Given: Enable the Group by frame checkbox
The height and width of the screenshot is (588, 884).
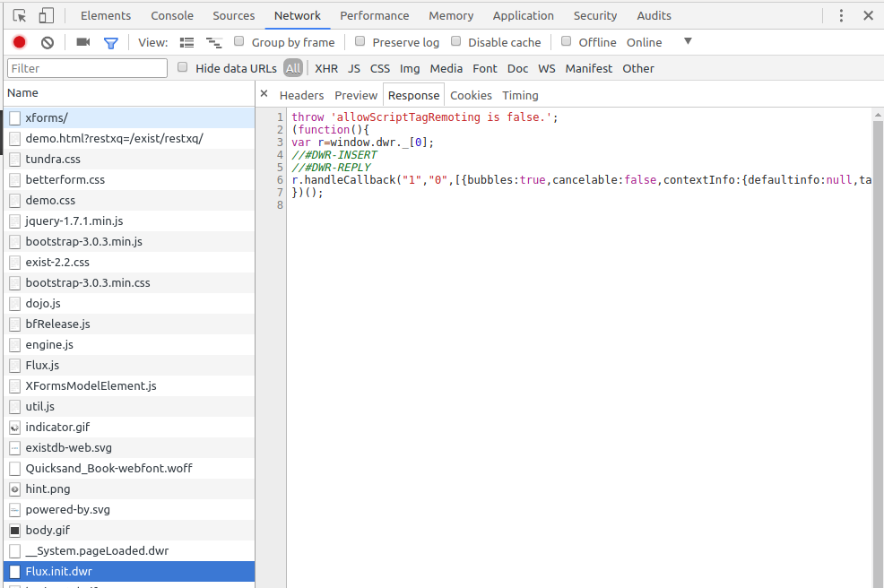Looking at the screenshot, I should (x=239, y=41).
